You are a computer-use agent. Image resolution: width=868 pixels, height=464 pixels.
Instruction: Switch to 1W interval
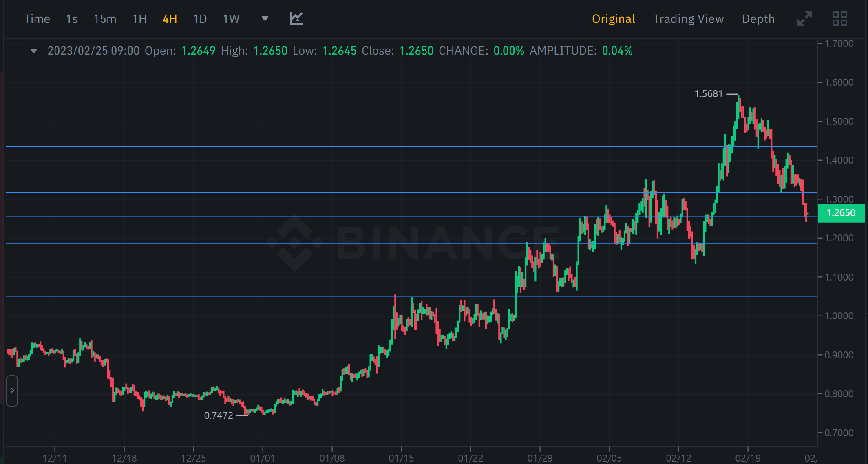pos(231,19)
